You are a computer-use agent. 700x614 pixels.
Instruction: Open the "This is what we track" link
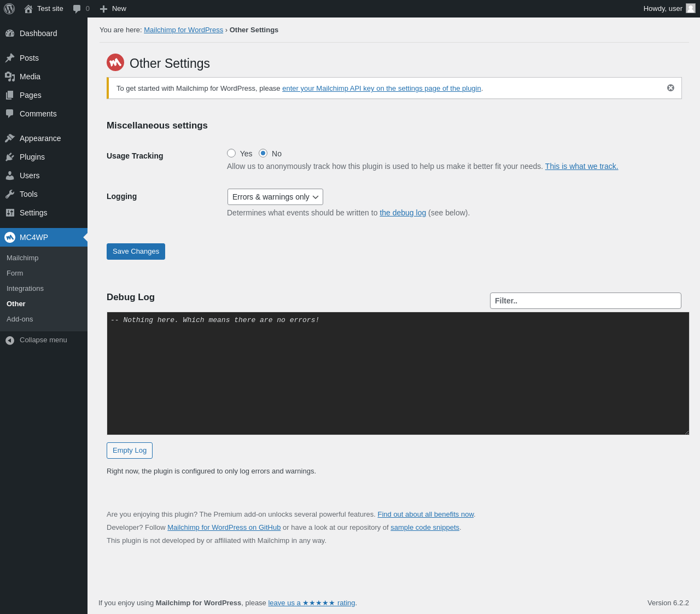pos(581,166)
